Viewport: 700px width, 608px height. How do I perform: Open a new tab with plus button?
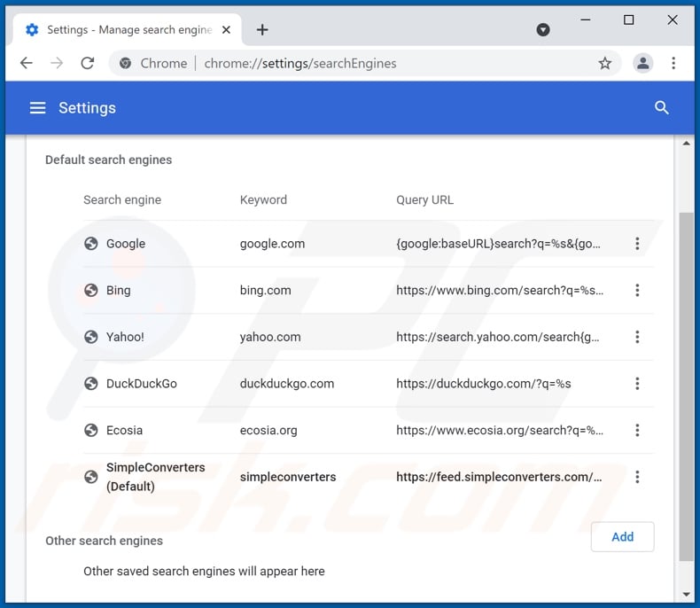[x=262, y=30]
